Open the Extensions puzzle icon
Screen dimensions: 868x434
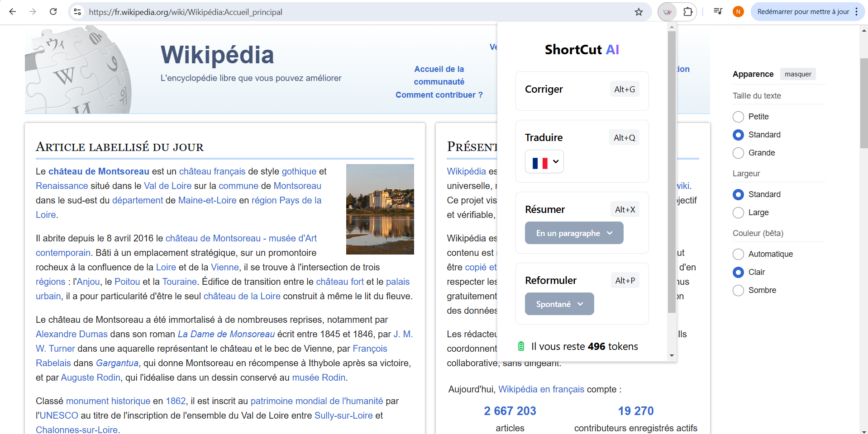(x=688, y=12)
